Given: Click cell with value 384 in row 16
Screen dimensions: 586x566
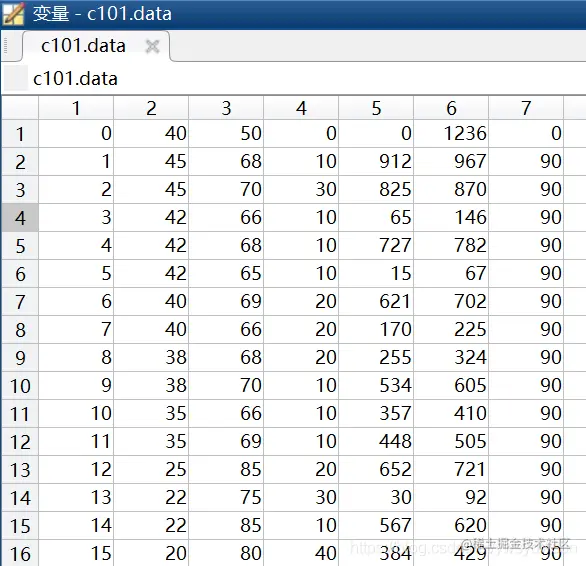Looking at the screenshot, I should coord(376,553).
